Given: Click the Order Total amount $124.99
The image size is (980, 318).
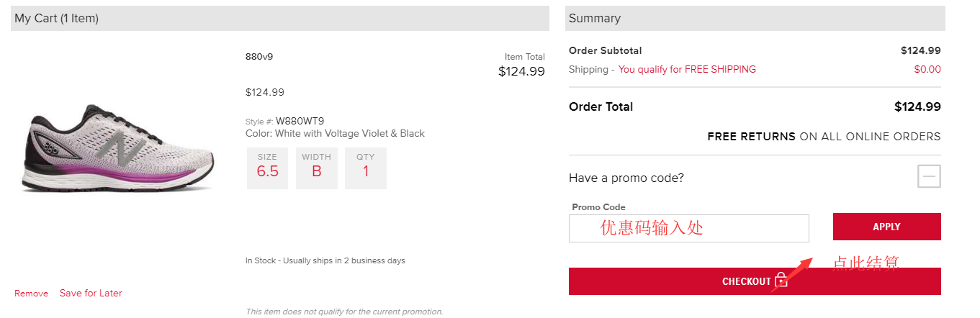Looking at the screenshot, I should [917, 106].
